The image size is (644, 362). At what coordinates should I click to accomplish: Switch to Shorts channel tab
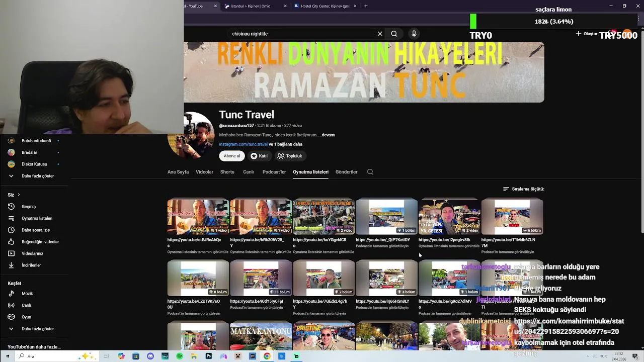coord(227,172)
